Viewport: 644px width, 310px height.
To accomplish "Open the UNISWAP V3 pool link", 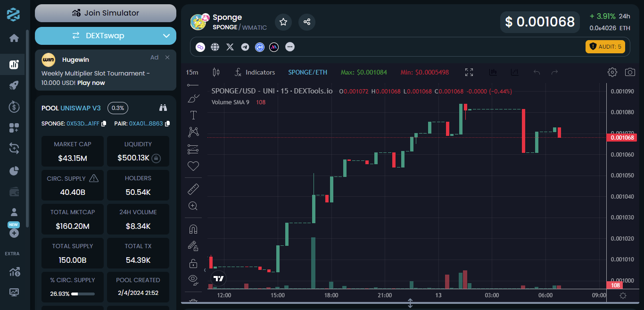I will pyautogui.click(x=81, y=108).
